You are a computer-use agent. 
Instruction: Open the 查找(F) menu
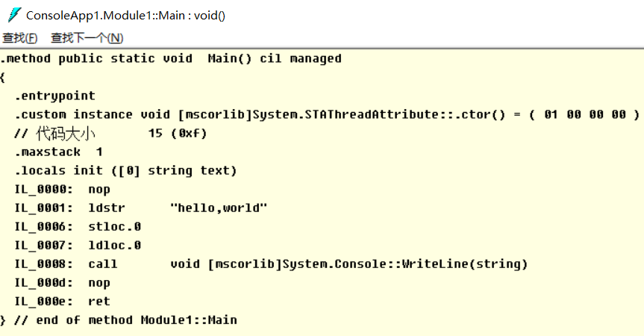click(20, 38)
